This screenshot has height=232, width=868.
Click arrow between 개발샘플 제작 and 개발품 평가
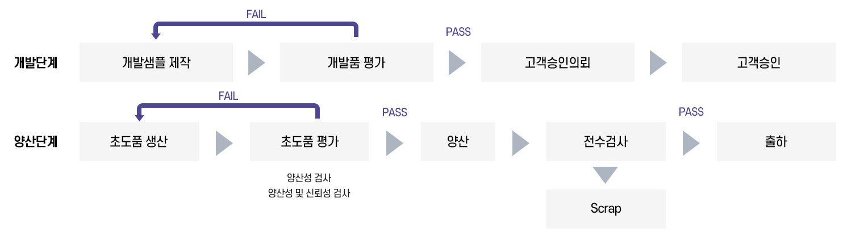pos(256,62)
